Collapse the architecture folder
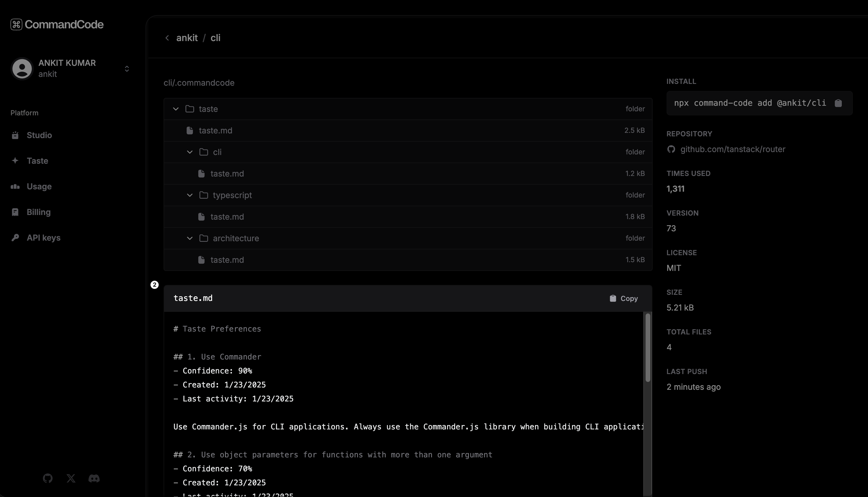 click(189, 238)
